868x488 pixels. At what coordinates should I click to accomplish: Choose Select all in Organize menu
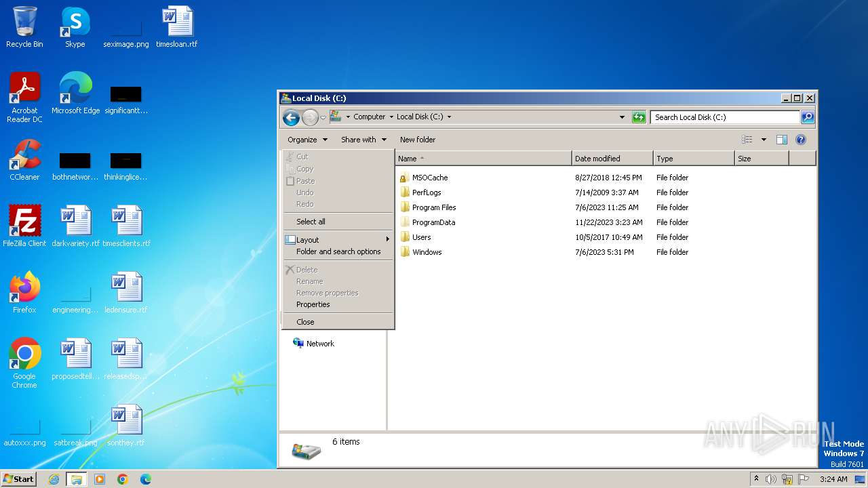point(338,222)
